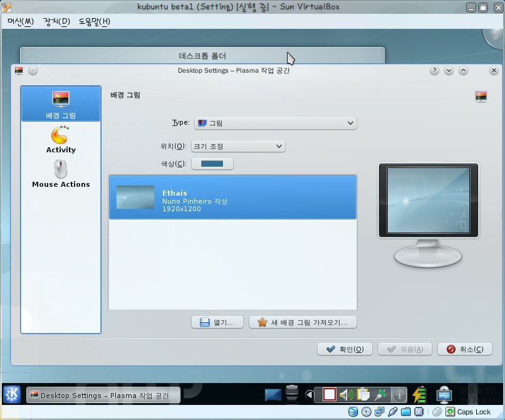Close the Desktop Settings dialog
The width and height of the screenshot is (505, 420).
[x=494, y=70]
